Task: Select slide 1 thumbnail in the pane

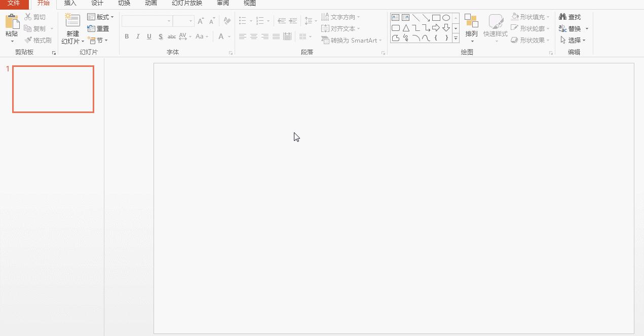Action: pos(53,89)
